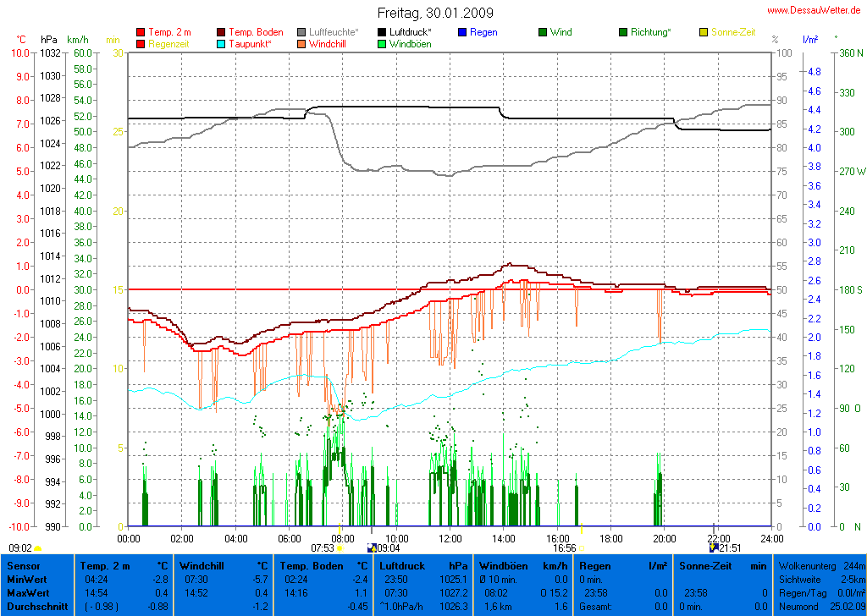867x616 pixels.
Task: Open the www.DessauWetter.de link
Action: (x=815, y=9)
